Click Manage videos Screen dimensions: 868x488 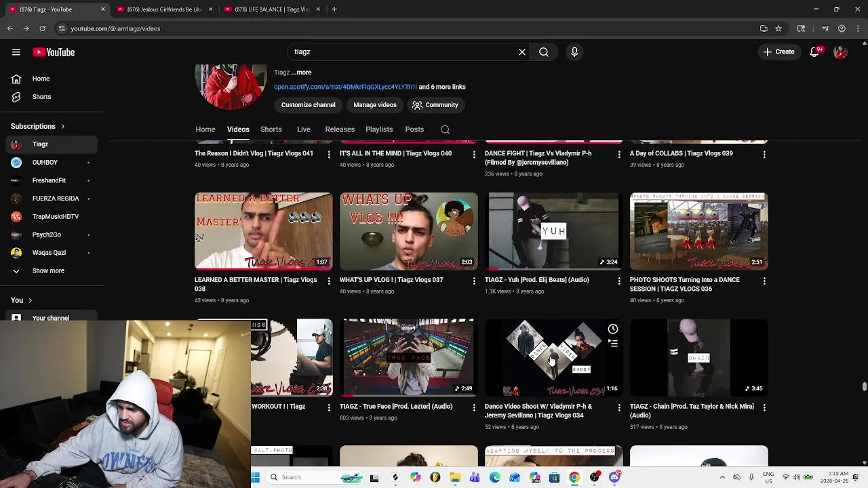375,105
